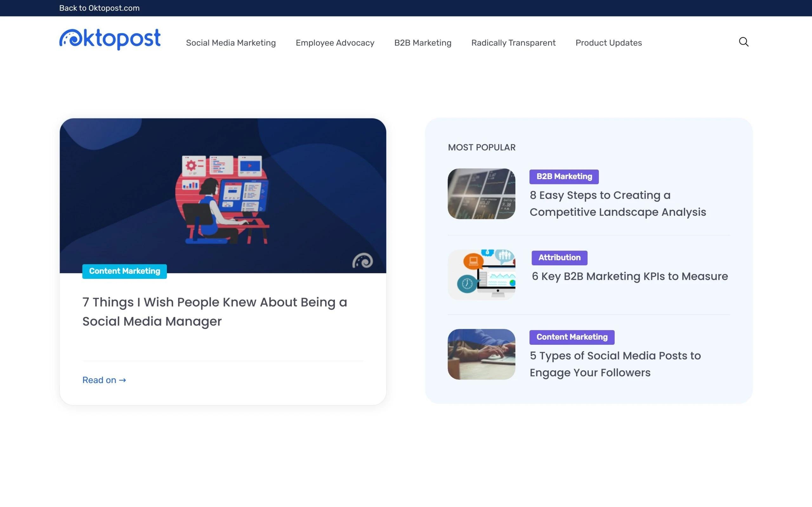This screenshot has width=812, height=507.
Task: Click Back to Oktopost.com link
Action: point(99,8)
